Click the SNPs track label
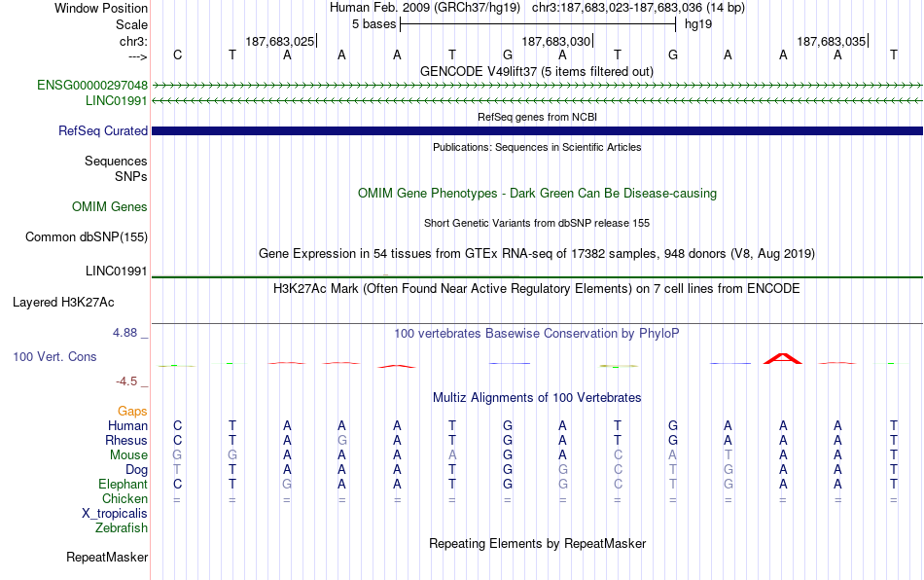The width and height of the screenshot is (924, 580). point(131,176)
